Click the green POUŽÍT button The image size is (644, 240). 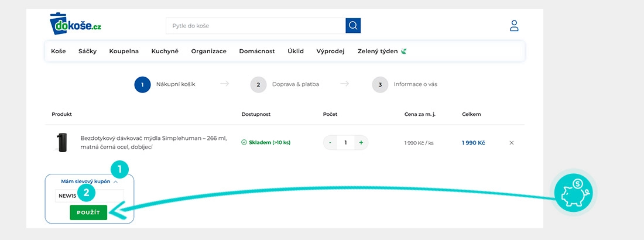tap(88, 212)
